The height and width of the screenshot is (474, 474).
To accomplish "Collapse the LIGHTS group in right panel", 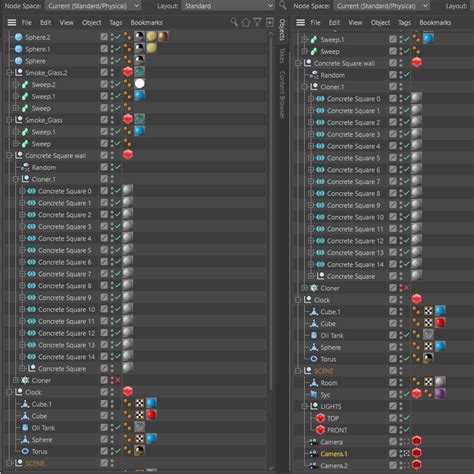I will tap(304, 406).
